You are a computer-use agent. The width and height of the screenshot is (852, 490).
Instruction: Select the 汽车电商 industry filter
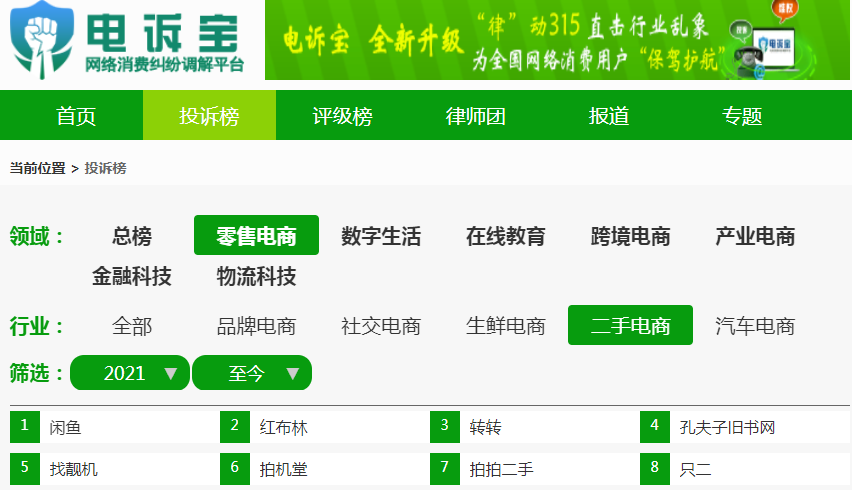click(x=755, y=325)
